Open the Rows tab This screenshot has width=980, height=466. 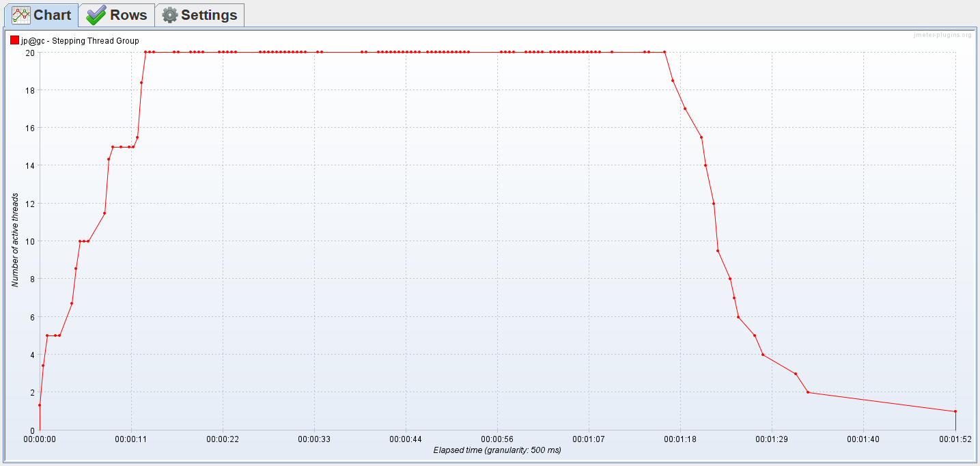pyautogui.click(x=117, y=15)
